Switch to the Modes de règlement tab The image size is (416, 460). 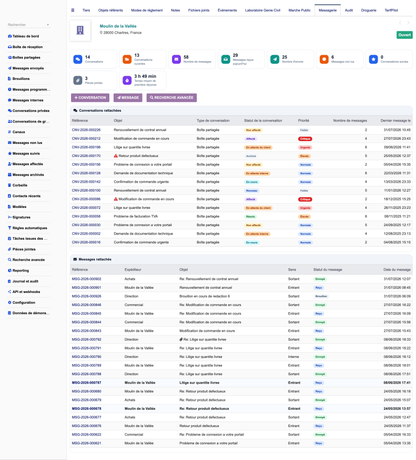[147, 10]
